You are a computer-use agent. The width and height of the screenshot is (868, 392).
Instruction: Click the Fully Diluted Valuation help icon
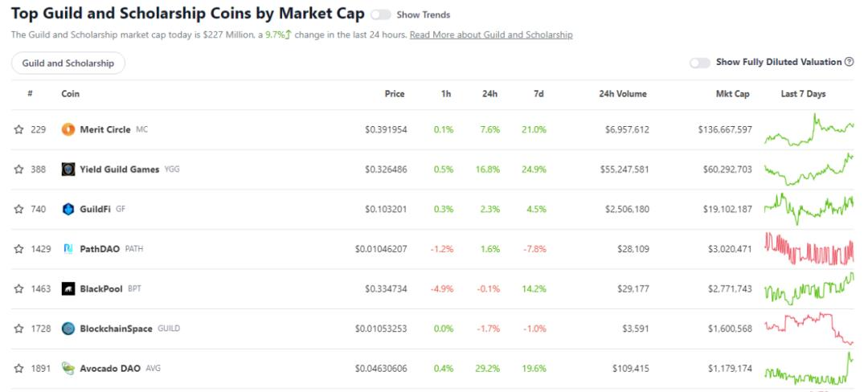849,62
